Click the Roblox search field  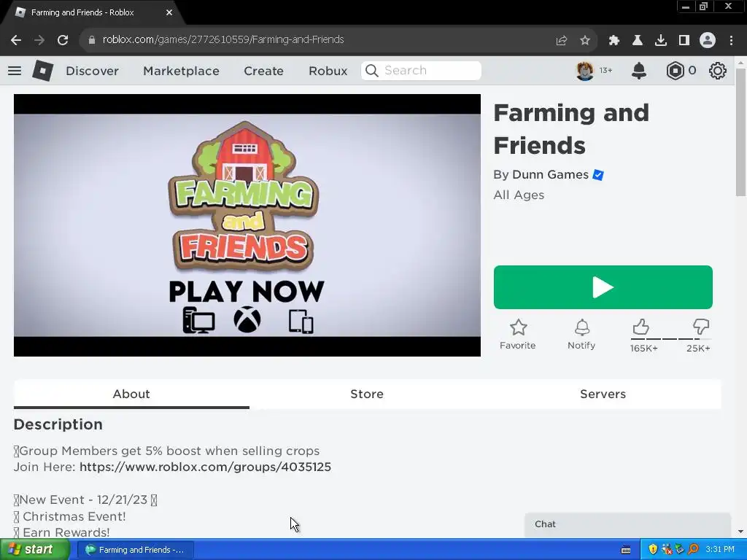pyautogui.click(x=421, y=71)
